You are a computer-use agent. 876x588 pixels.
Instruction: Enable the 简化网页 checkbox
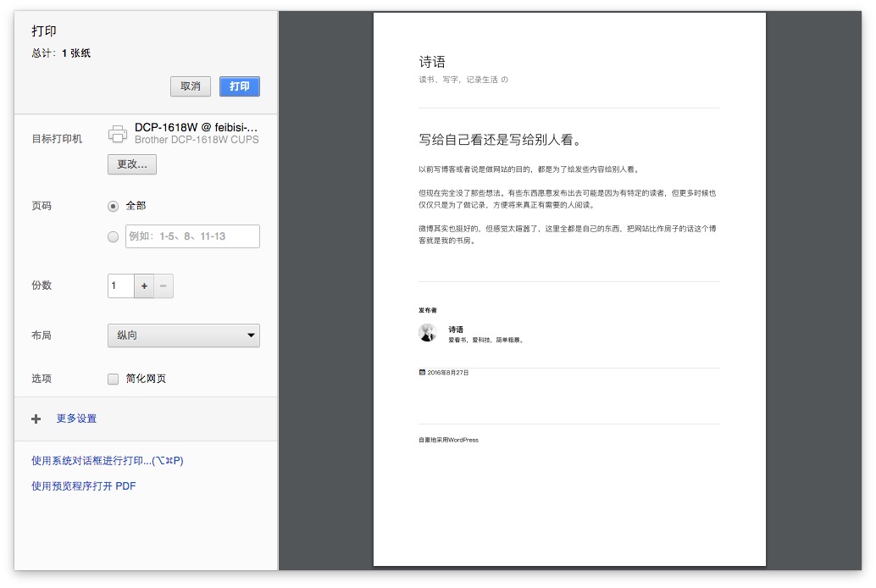113,379
